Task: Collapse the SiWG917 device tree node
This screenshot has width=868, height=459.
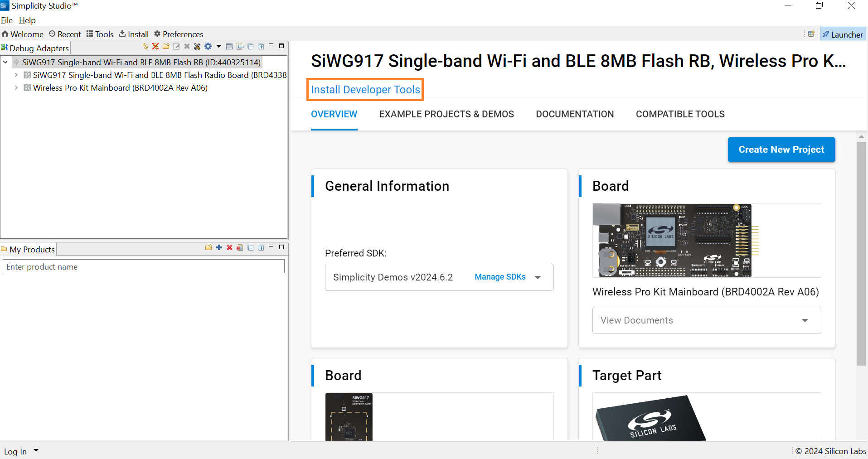Action: pyautogui.click(x=5, y=62)
